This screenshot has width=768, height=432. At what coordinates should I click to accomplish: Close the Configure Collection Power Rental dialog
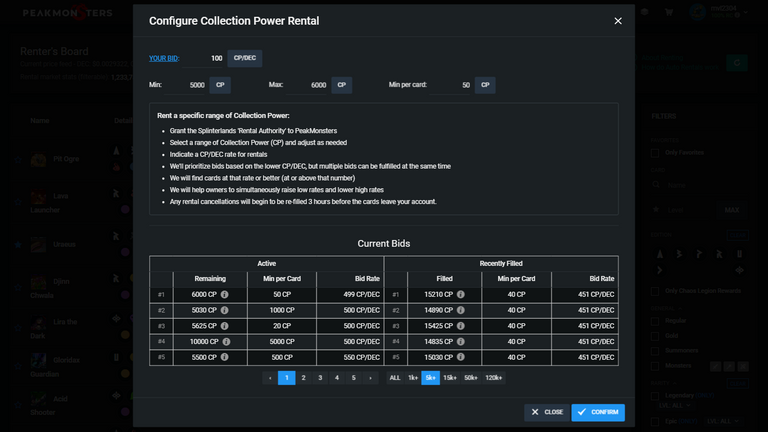pos(618,21)
